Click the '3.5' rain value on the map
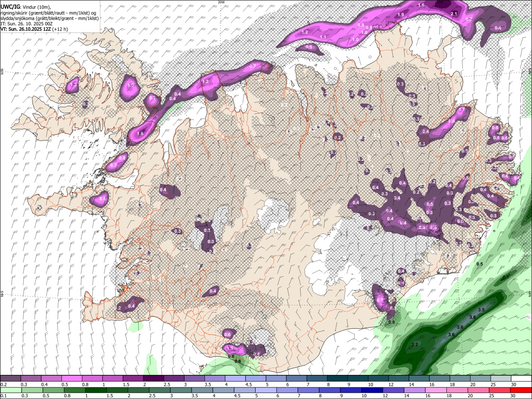Screen dimensions: 532x399 (481, 310)
